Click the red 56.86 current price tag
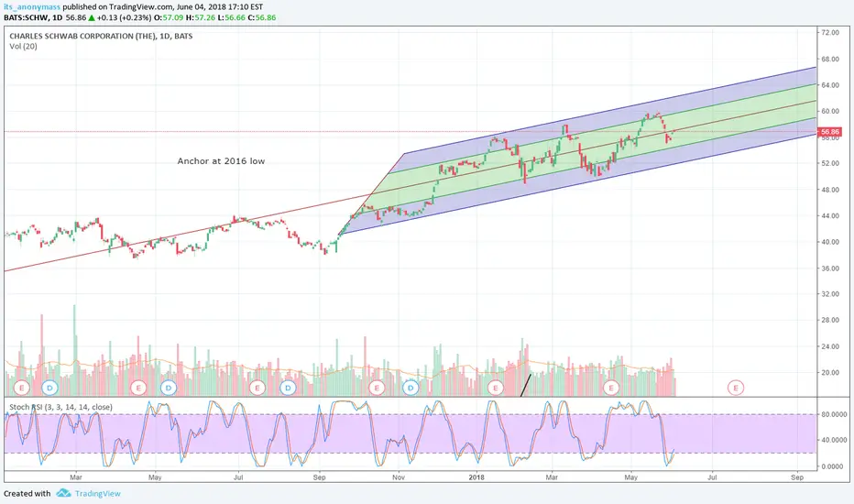Image resolution: width=854 pixels, height=504 pixels. pyautogui.click(x=830, y=132)
